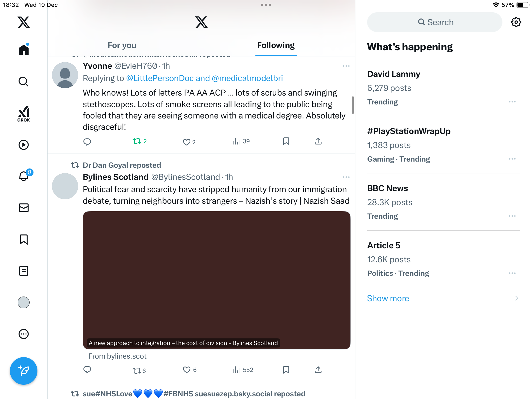
Task: Open direct messages envelope icon
Action: [x=24, y=208]
